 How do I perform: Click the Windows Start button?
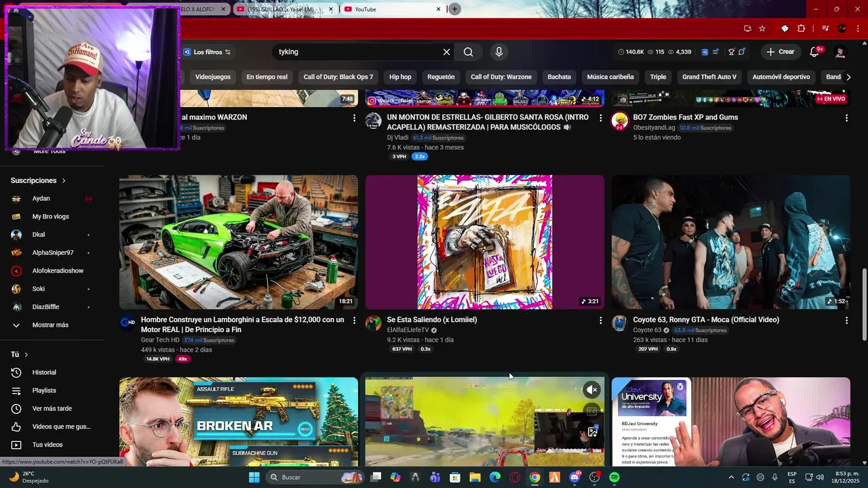[254, 477]
